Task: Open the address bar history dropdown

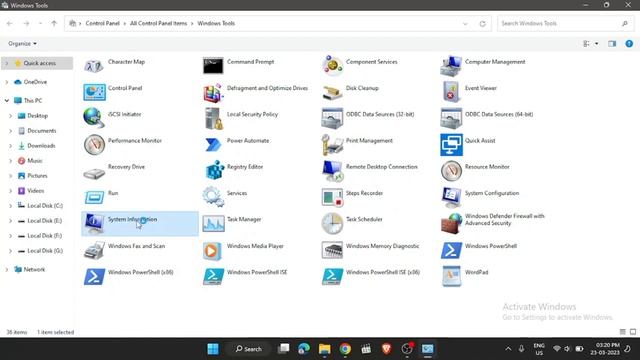Action: point(465,24)
